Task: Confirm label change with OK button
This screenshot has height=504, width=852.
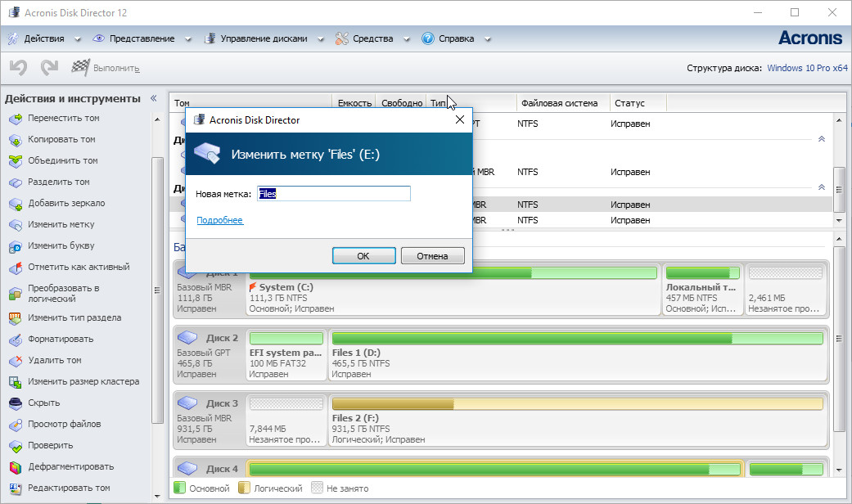Action: [x=363, y=256]
